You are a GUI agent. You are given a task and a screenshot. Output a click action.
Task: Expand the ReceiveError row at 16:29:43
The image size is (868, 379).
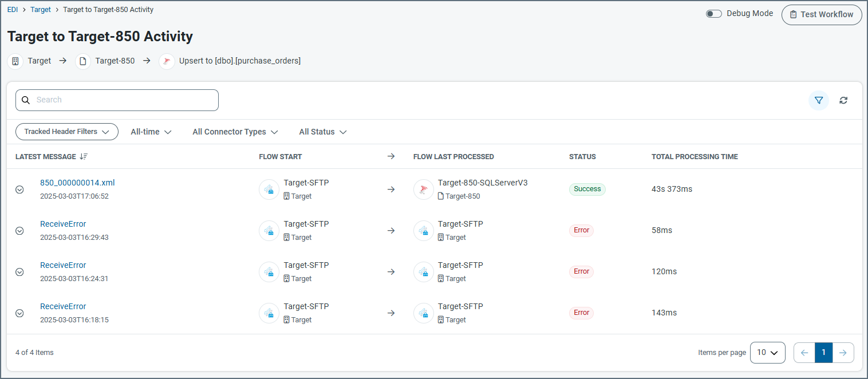(x=19, y=231)
